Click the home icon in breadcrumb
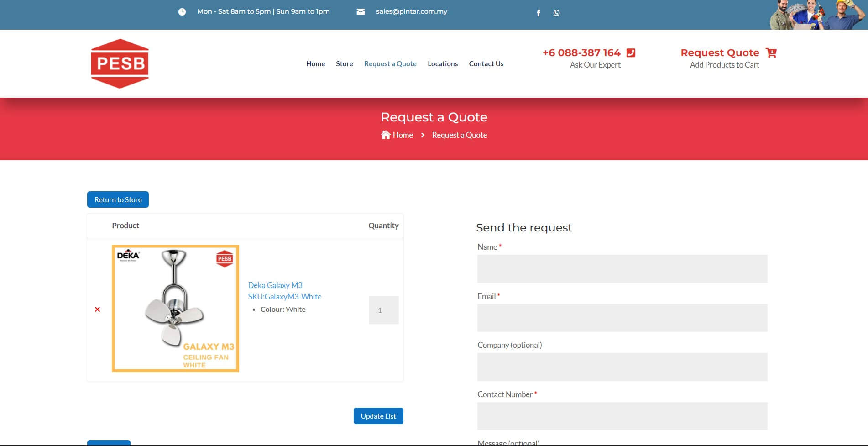The image size is (868, 446). tap(386, 135)
